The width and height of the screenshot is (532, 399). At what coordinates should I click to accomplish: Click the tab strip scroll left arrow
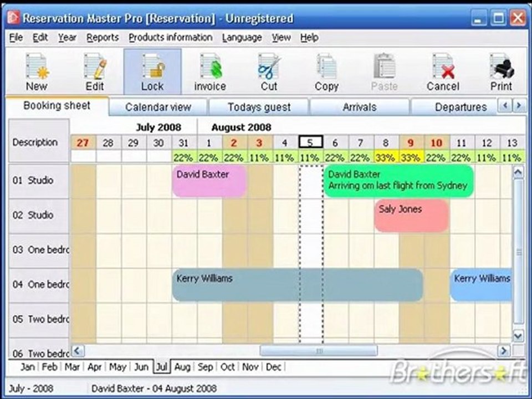[505, 106]
